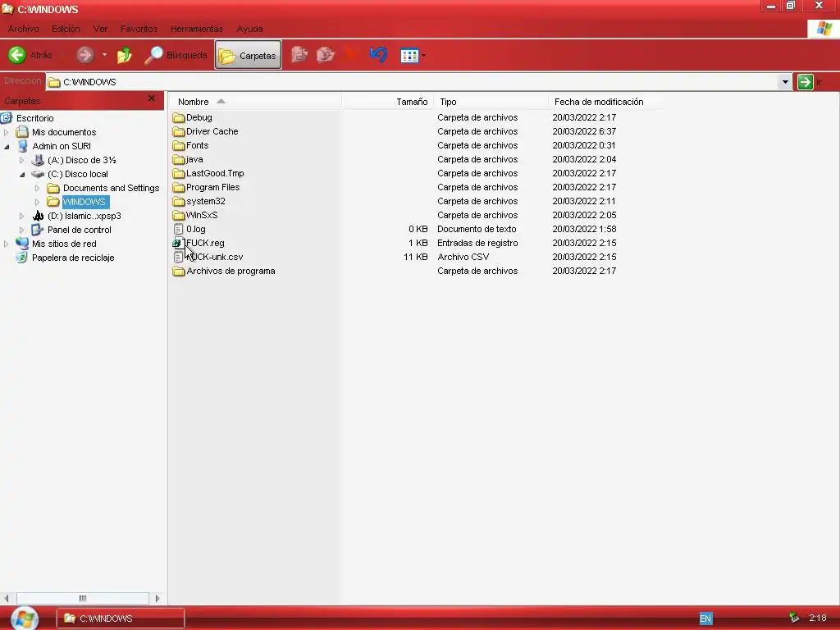The image size is (840, 630).
Task: Click the taskbar clock 2:18
Action: coord(818,618)
